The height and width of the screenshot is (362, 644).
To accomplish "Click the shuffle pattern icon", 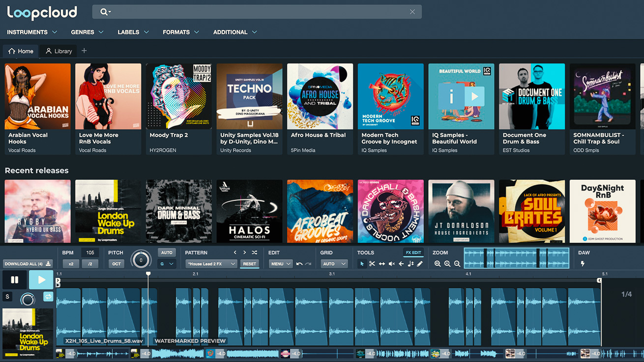I will (254, 252).
